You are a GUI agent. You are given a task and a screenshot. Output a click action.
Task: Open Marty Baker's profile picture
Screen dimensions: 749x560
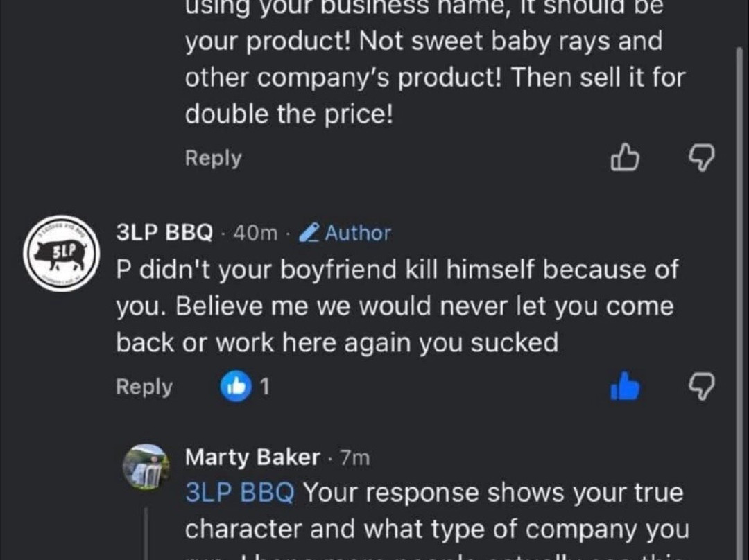[146, 466]
